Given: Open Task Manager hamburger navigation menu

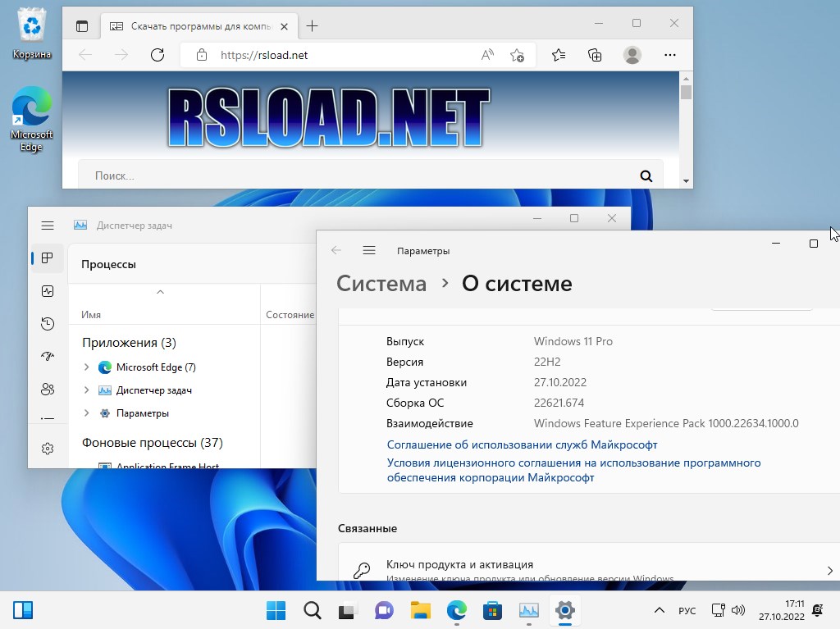Looking at the screenshot, I should tap(48, 226).
